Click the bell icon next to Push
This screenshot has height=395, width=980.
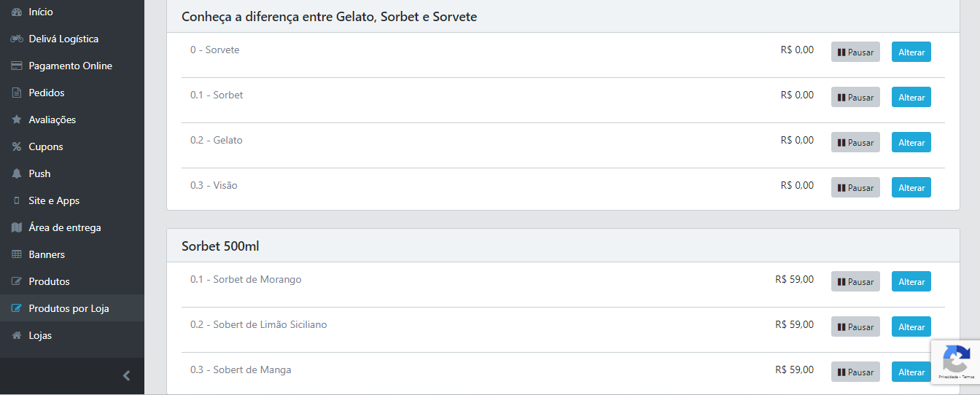[17, 173]
